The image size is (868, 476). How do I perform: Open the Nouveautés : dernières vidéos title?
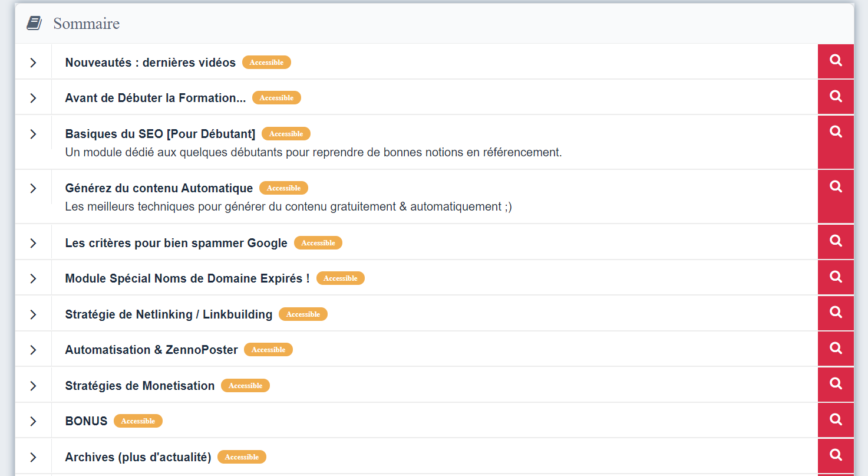click(150, 63)
